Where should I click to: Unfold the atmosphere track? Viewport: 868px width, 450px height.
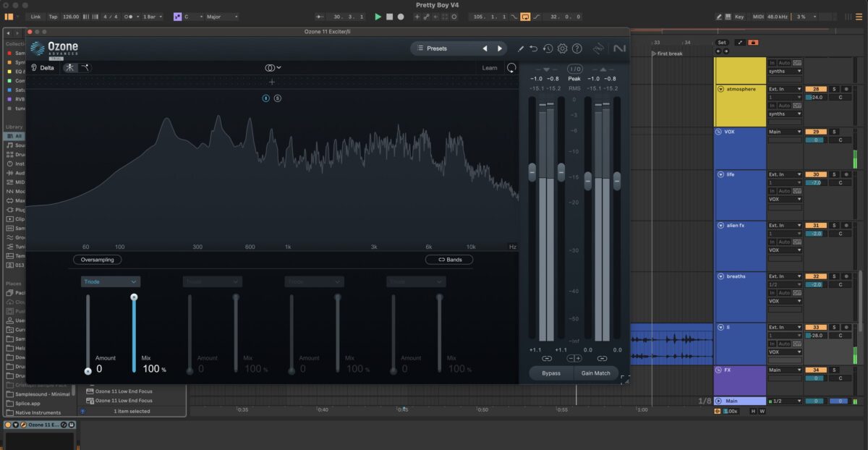(x=720, y=89)
